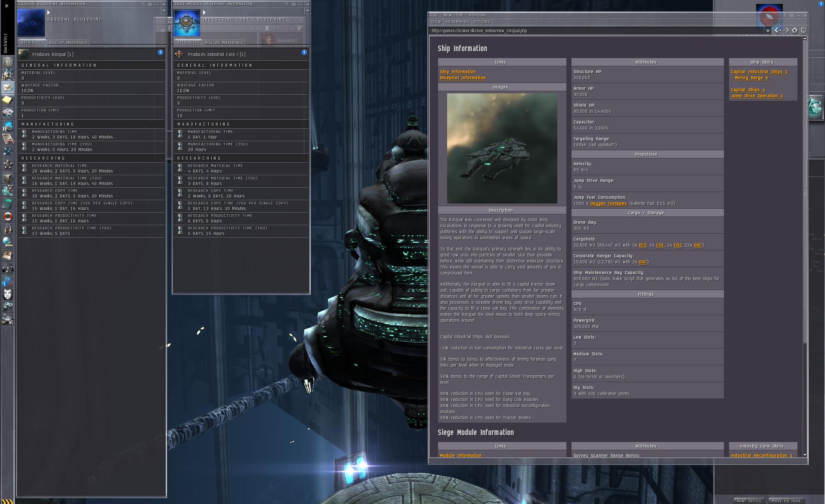Viewport: 825px width, 504px height.
Task: Pin the Carrier Blueprint Information window
Action: tap(150, 4)
